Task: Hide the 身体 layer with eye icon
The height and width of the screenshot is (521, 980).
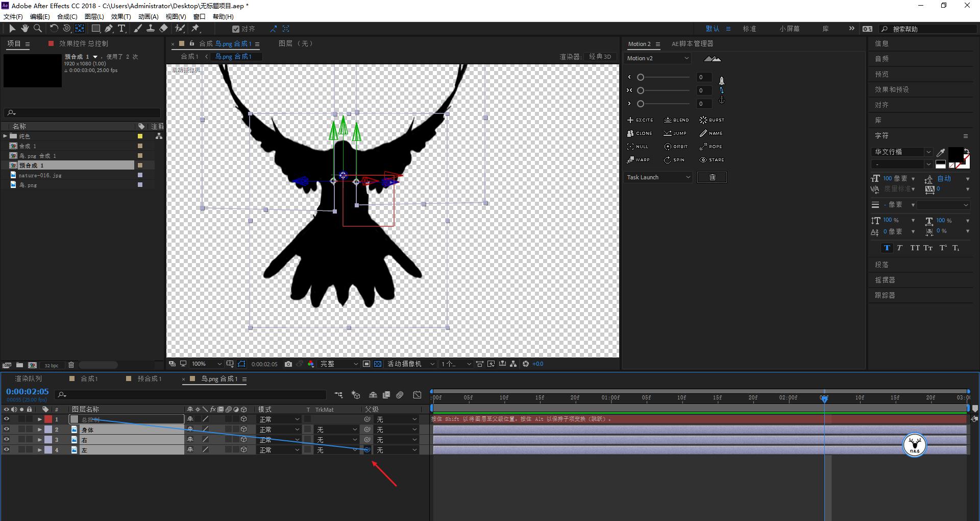Action: (x=7, y=430)
